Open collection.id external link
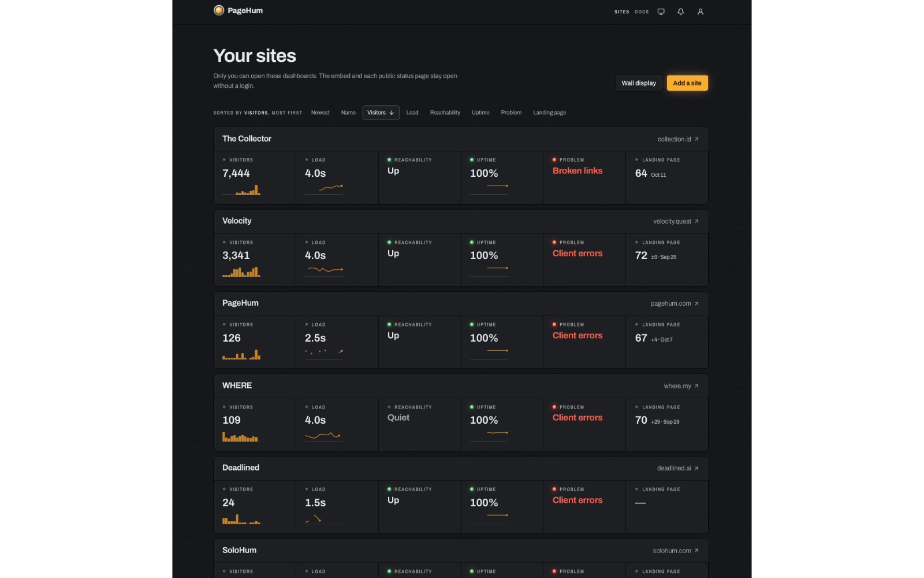Image resolution: width=924 pixels, height=578 pixels. click(x=678, y=139)
